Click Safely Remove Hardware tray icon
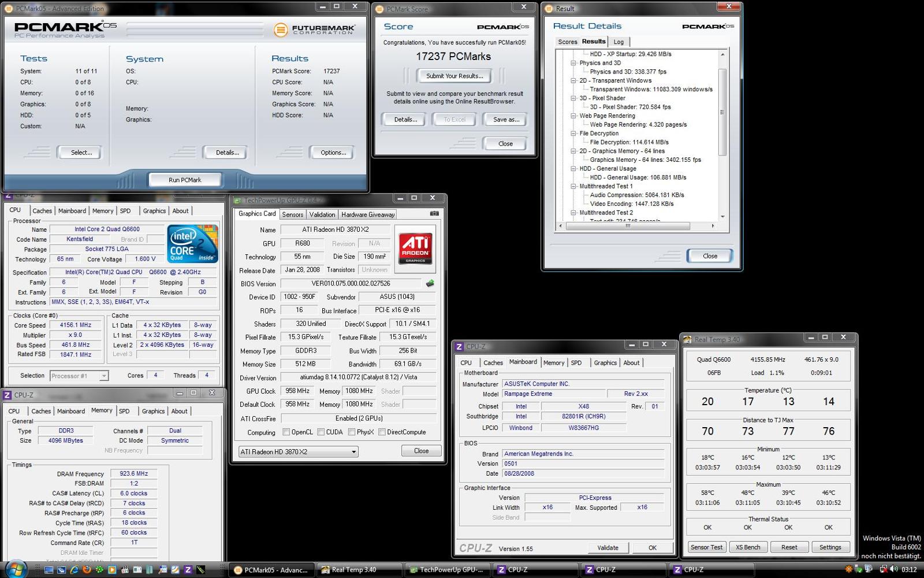This screenshot has width=924, height=578. 858,569
